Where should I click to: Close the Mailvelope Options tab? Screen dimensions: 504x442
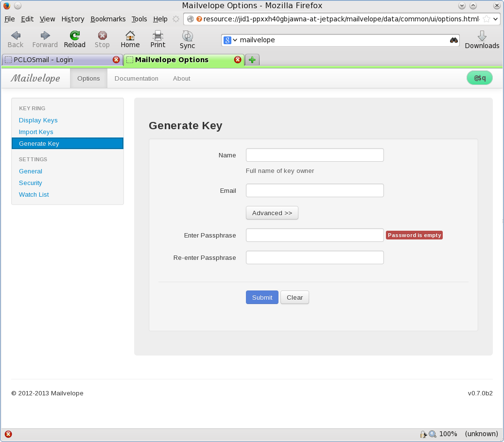pyautogui.click(x=238, y=60)
